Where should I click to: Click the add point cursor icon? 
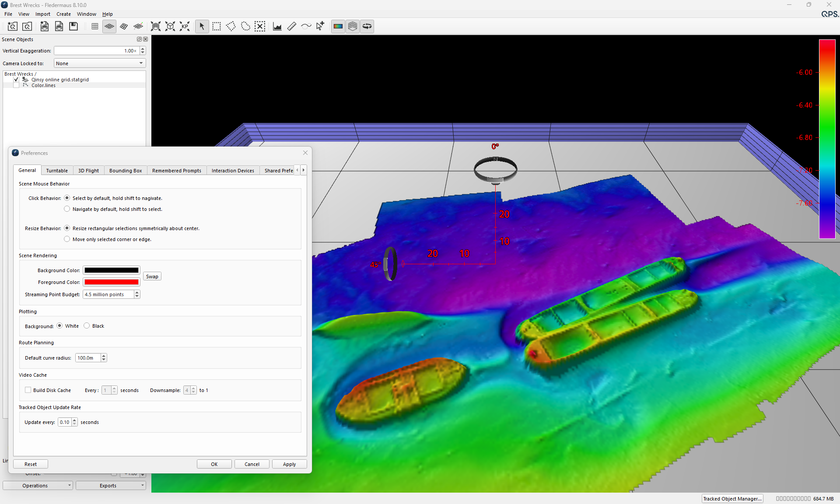[321, 26]
